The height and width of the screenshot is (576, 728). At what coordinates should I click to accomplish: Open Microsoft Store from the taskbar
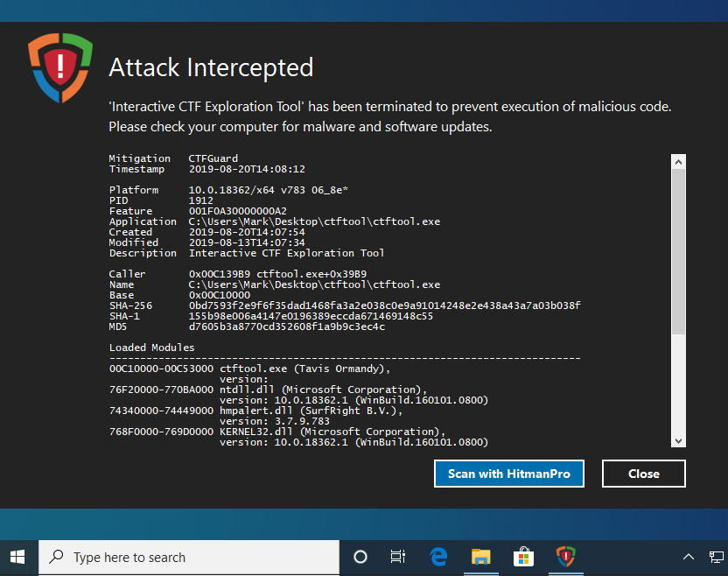(523, 557)
